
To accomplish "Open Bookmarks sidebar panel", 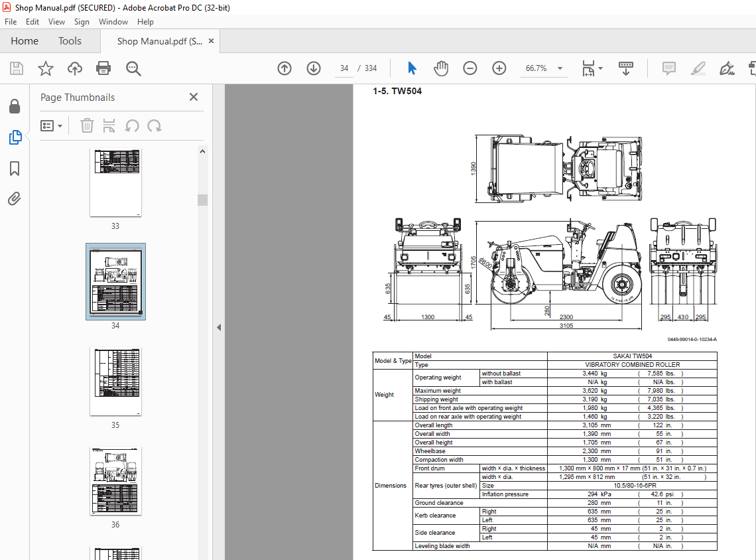I will pyautogui.click(x=15, y=169).
